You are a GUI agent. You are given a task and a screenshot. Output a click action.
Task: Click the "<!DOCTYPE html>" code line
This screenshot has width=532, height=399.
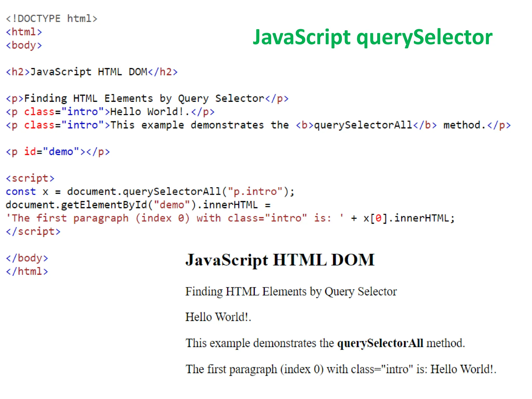pyautogui.click(x=52, y=19)
